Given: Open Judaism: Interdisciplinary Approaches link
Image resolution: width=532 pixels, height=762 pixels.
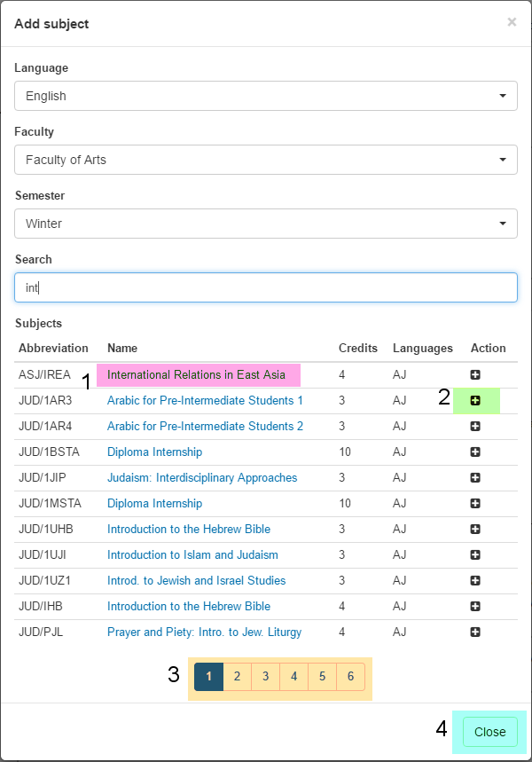Looking at the screenshot, I should click(x=202, y=478).
